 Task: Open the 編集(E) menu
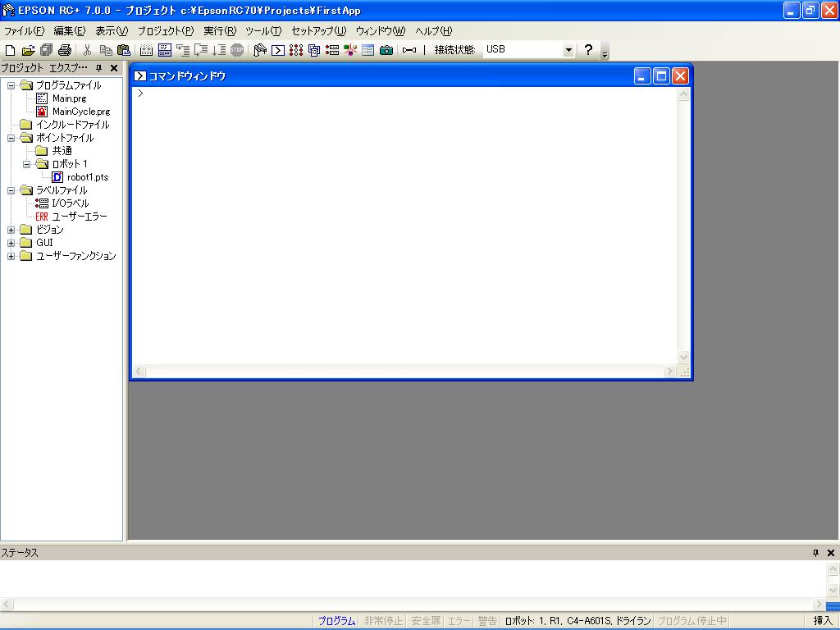(x=70, y=31)
